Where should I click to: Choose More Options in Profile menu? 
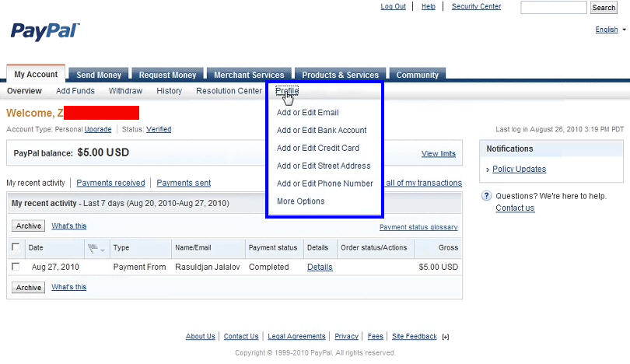click(x=300, y=201)
